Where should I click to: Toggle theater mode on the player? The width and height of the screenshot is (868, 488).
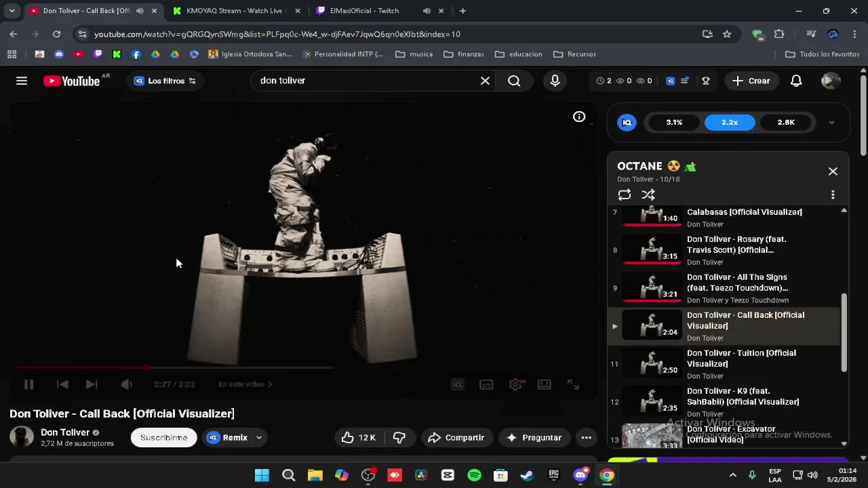(545, 384)
